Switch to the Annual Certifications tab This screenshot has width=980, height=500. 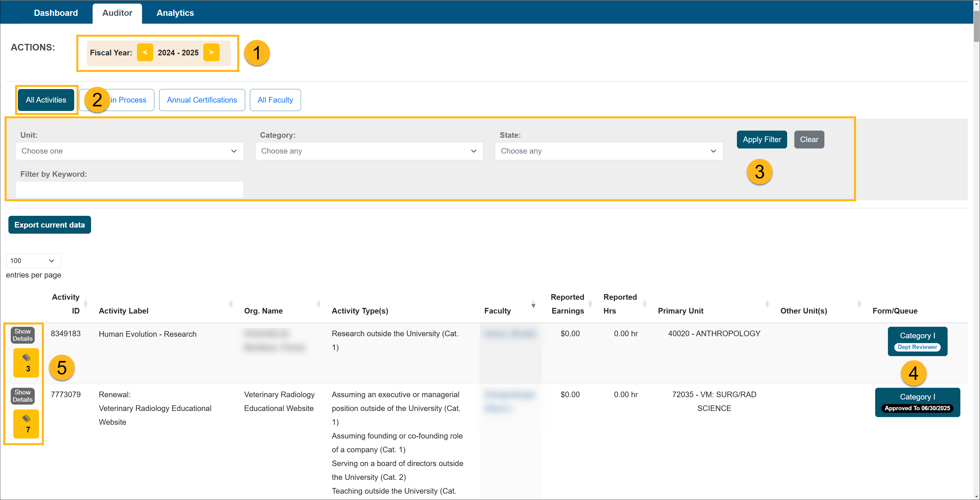click(202, 99)
